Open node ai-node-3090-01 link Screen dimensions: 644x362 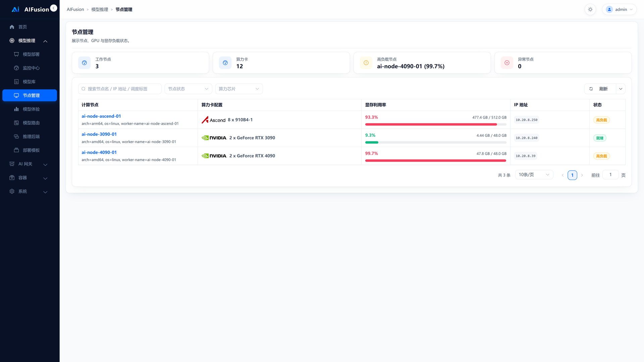pyautogui.click(x=99, y=134)
